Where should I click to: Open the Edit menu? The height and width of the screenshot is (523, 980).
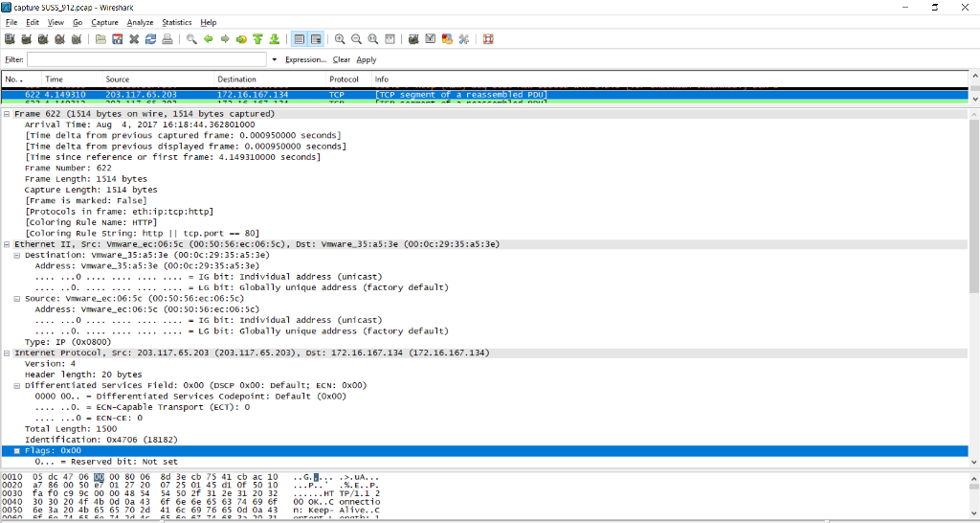(x=33, y=23)
